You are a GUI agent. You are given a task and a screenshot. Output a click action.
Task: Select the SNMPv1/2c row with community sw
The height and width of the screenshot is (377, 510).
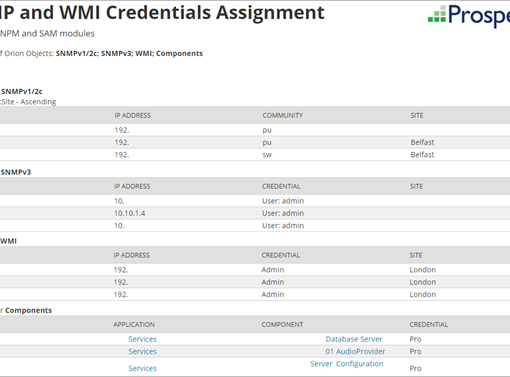tap(255, 155)
